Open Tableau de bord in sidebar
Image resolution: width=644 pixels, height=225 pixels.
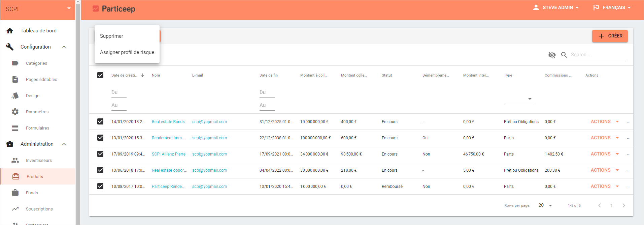tap(38, 31)
